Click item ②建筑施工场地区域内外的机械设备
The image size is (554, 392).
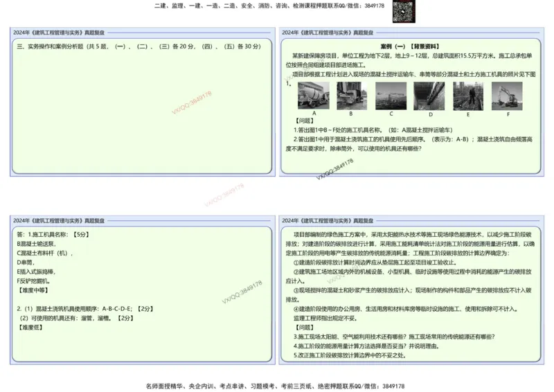[409, 276]
